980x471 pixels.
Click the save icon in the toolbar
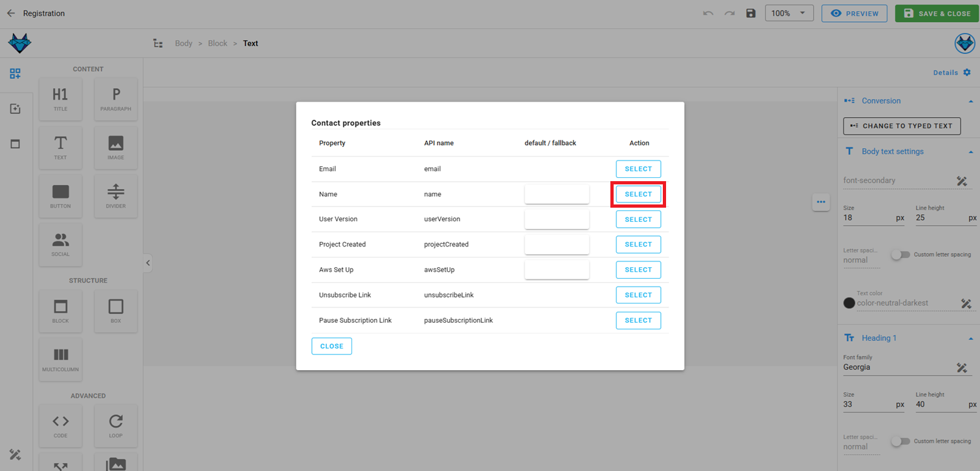click(750, 13)
